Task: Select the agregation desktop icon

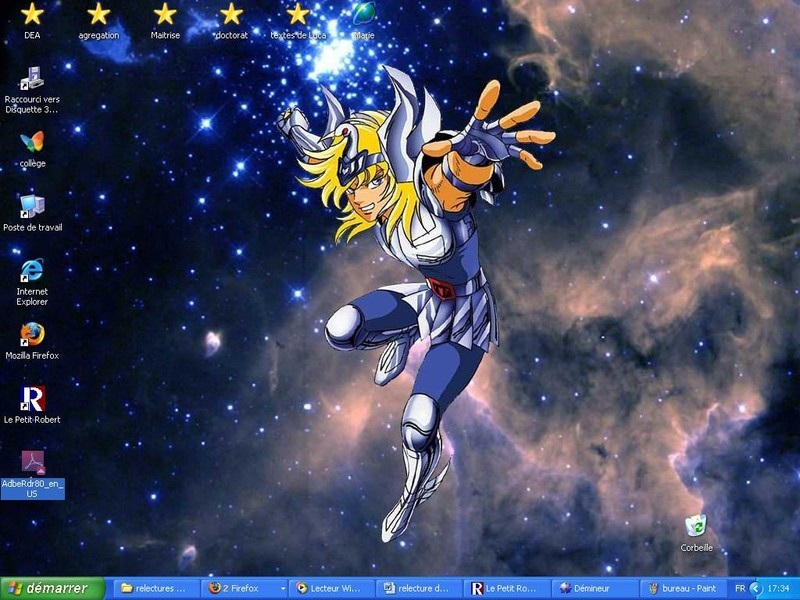Action: 98,14
